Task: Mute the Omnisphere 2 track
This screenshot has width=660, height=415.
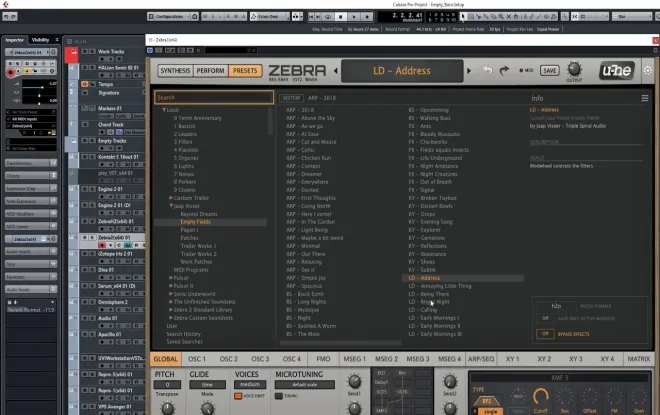Action: pyautogui.click(x=84, y=302)
